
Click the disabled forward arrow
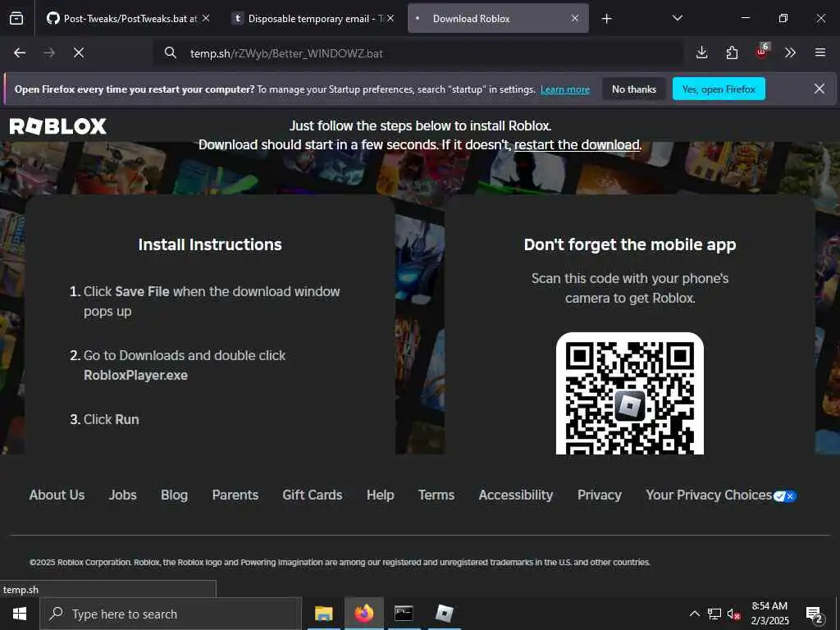pyautogui.click(x=48, y=52)
